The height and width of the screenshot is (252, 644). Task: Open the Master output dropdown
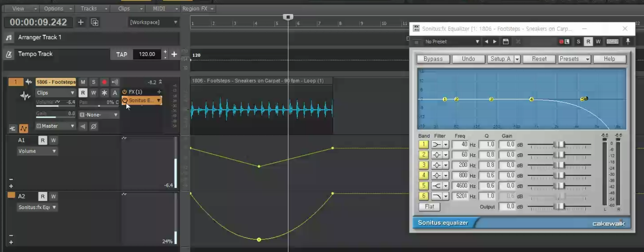coord(55,126)
